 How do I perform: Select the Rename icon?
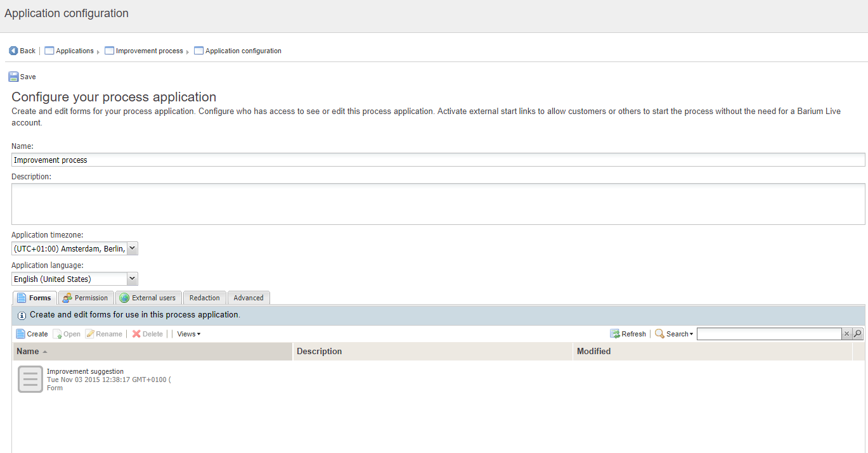pyautogui.click(x=91, y=333)
